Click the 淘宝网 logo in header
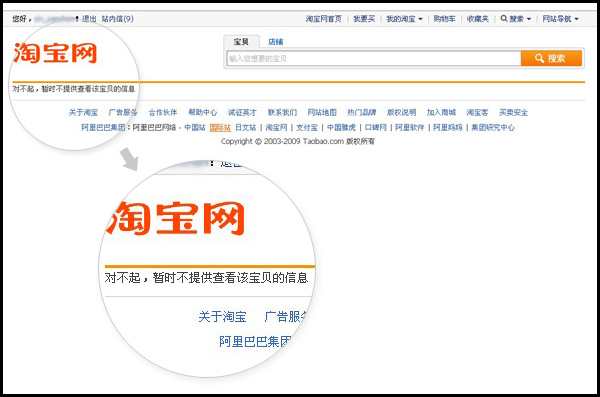The image size is (600, 397). tap(55, 53)
